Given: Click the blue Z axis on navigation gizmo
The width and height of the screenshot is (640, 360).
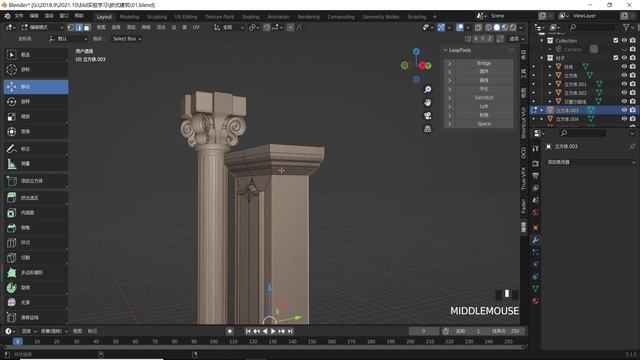Looking at the screenshot, I should [416, 51].
